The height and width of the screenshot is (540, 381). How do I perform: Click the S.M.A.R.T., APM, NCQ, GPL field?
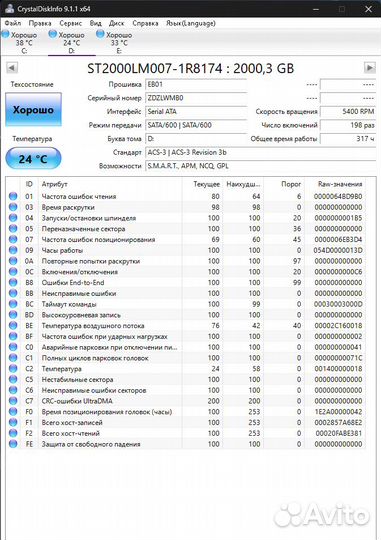261,166
